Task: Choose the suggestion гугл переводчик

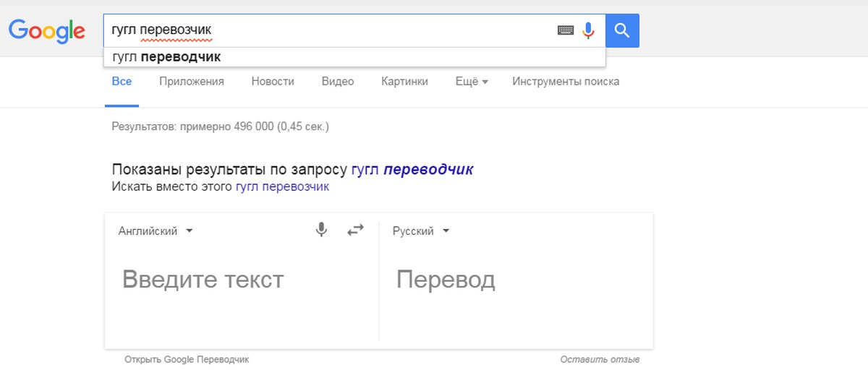Action: tap(354, 56)
